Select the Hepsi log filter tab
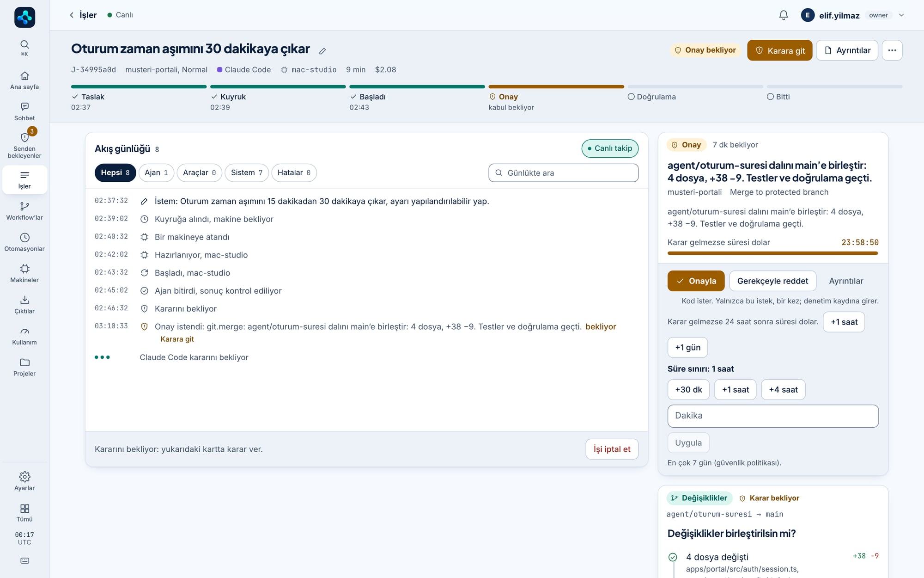The width and height of the screenshot is (924, 578). 115,172
